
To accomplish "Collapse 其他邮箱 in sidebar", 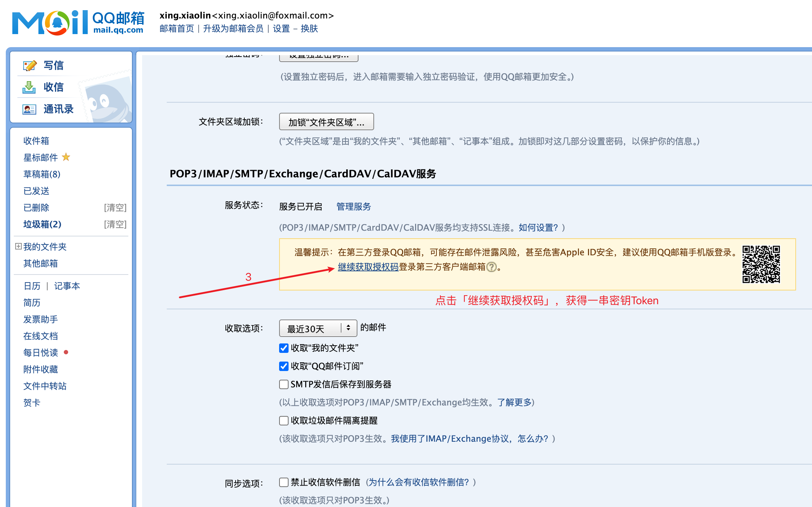I will [x=40, y=264].
